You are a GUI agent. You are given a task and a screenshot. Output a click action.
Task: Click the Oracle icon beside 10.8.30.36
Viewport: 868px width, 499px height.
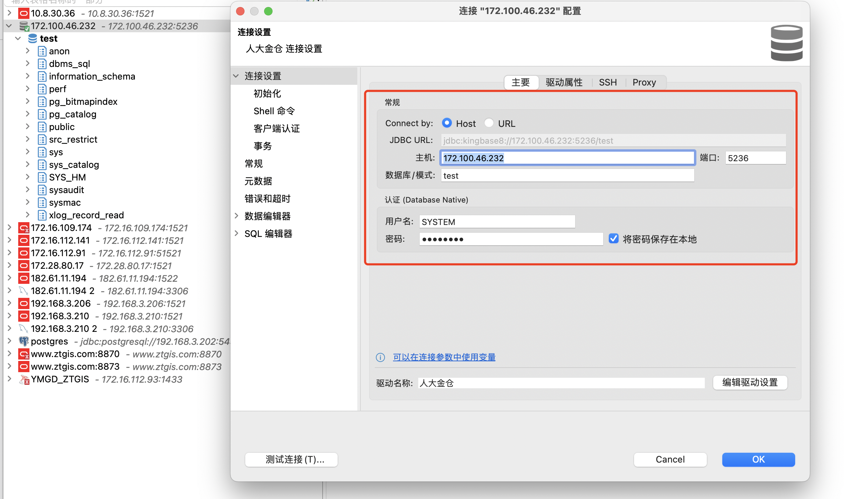coord(23,13)
